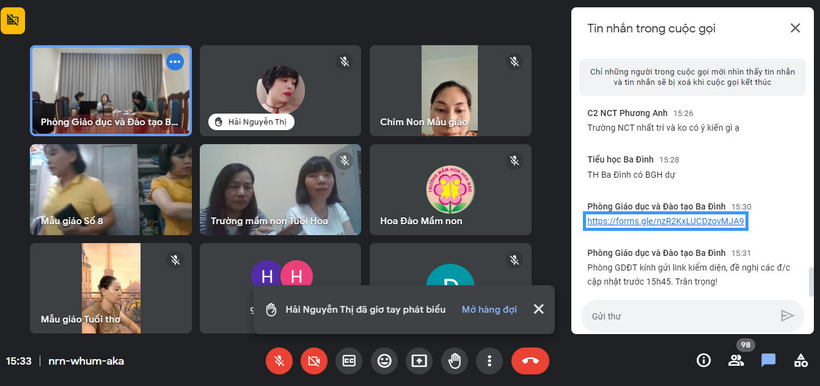Show the participants list icon
This screenshot has height=386, width=820.
[x=736, y=360]
